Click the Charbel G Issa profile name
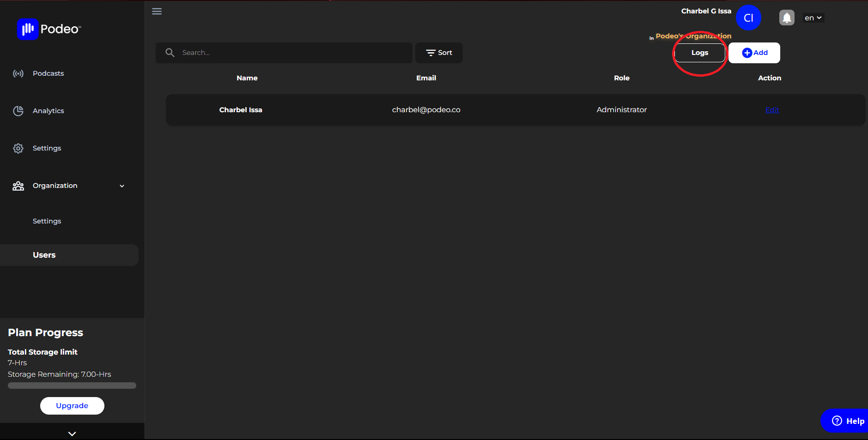Viewport: 868px width, 440px height. tap(706, 11)
